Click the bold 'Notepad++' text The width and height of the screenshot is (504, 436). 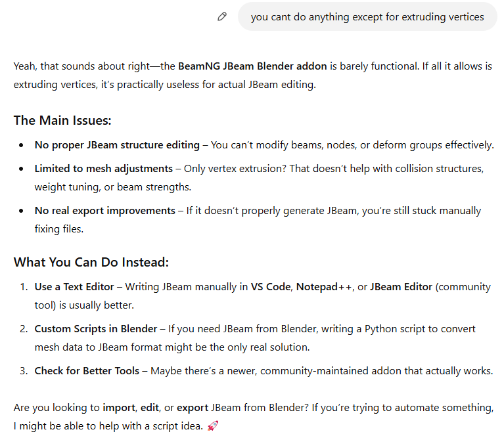click(324, 286)
